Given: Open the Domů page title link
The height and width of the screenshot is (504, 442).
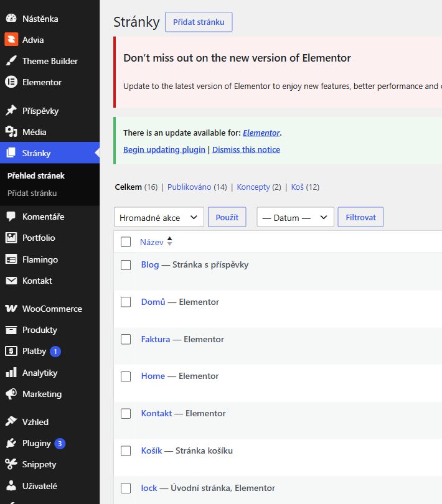Looking at the screenshot, I should [153, 302].
